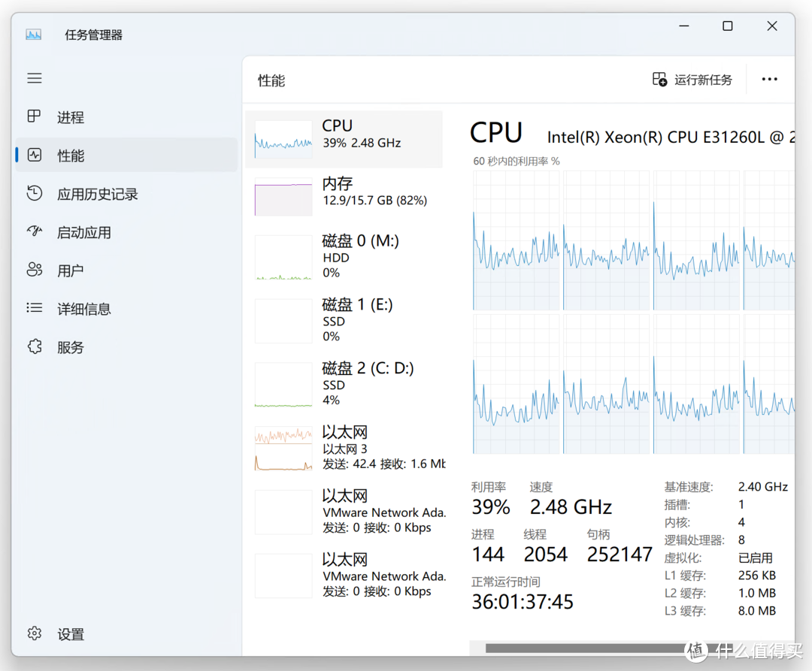This screenshot has height=671, width=812.
Task: Select the 性能 (Performance) sidebar icon
Action: coord(35,156)
